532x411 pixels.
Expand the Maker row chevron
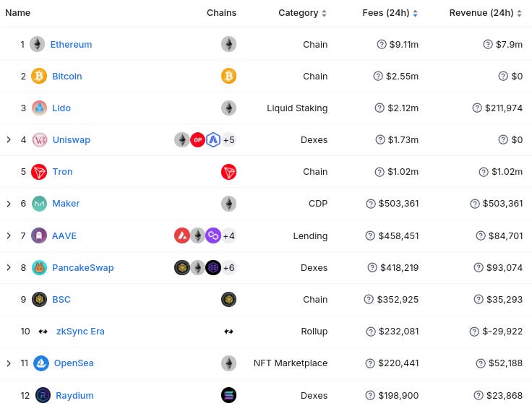tap(9, 204)
